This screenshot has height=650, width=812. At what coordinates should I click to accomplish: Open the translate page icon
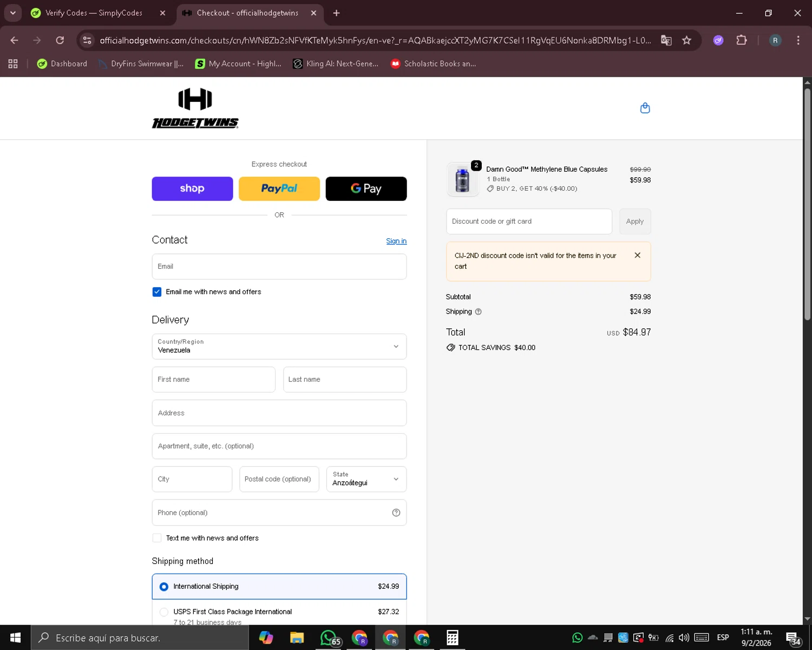pyautogui.click(x=666, y=40)
